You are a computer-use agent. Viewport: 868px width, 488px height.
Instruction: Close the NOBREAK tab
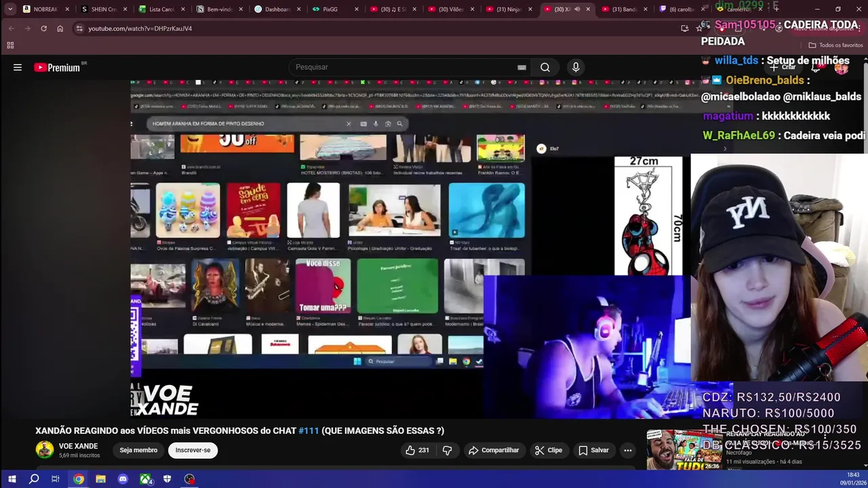[67, 9]
